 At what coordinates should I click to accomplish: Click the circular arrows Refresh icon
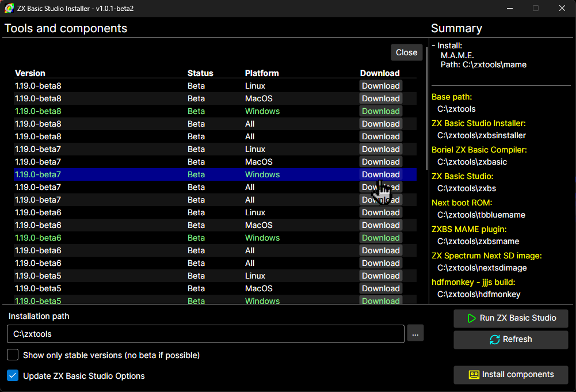point(494,340)
